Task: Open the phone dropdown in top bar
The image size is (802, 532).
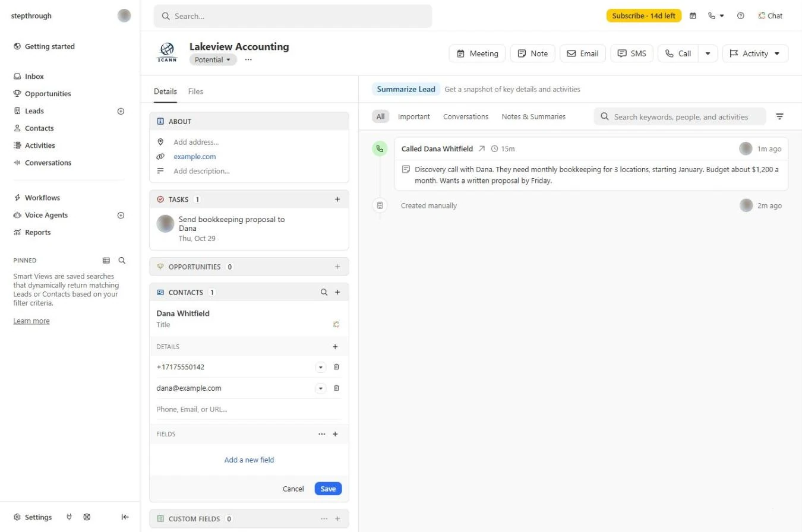Action: click(x=716, y=16)
